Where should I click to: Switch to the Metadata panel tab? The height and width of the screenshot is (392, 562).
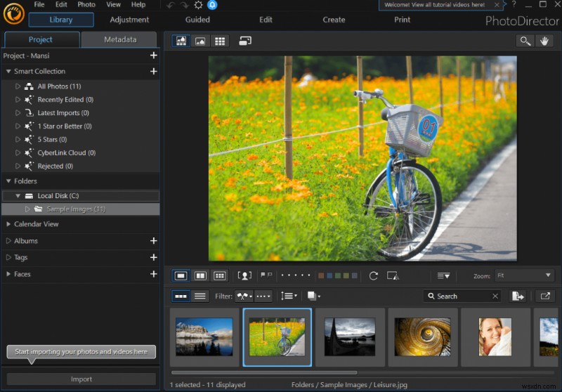pyautogui.click(x=120, y=39)
